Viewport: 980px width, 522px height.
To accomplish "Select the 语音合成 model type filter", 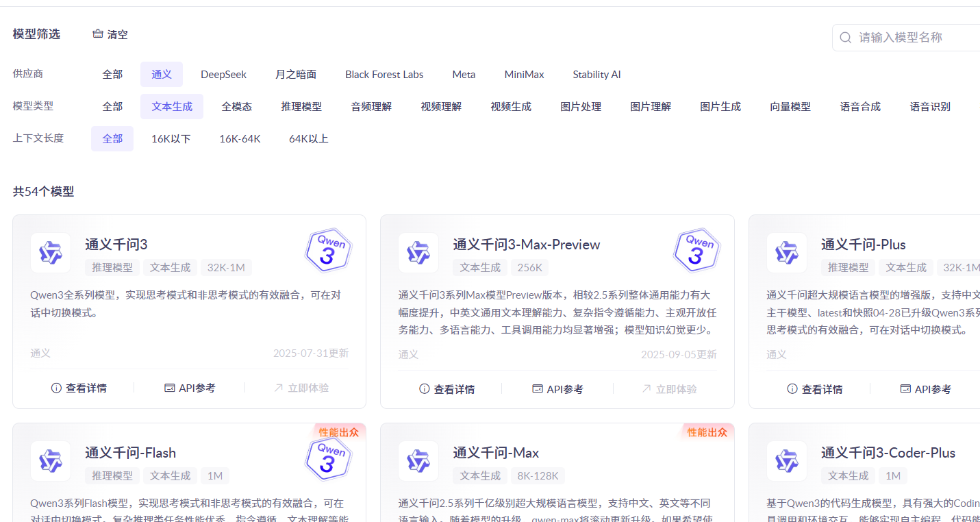I will (x=860, y=106).
